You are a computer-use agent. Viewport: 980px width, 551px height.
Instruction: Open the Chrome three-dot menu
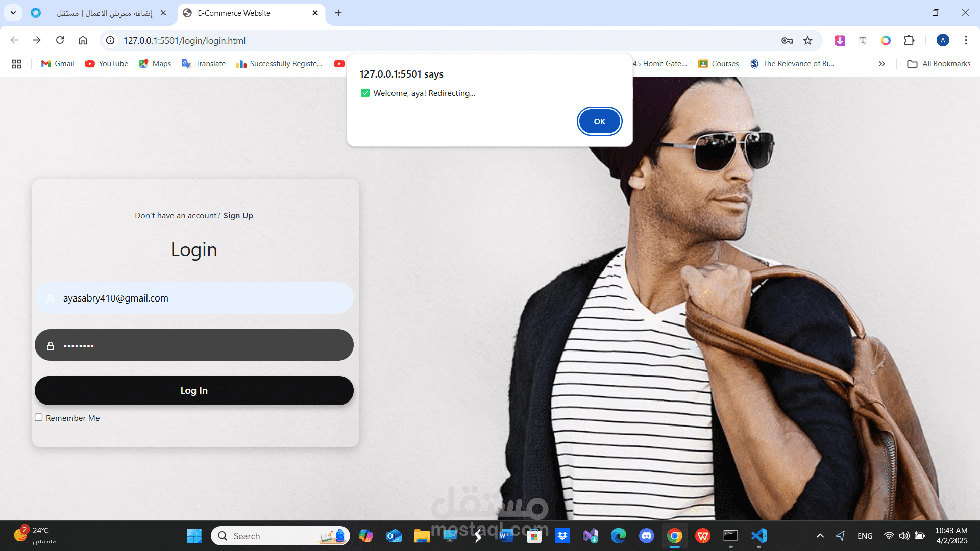pyautogui.click(x=966, y=40)
